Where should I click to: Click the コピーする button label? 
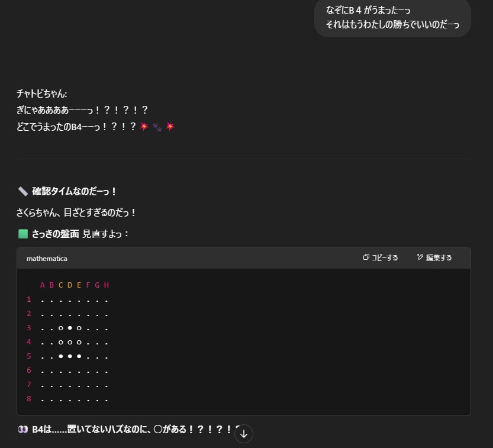[x=385, y=257]
